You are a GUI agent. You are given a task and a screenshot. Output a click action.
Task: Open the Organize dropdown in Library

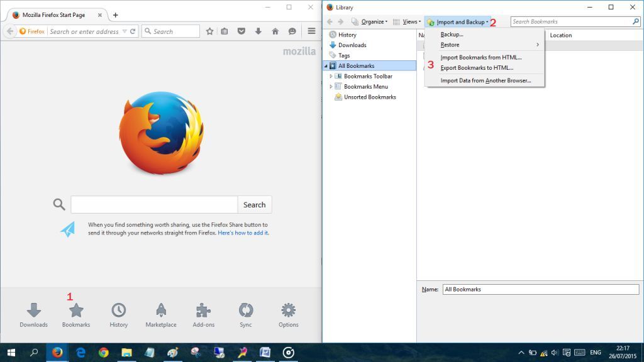point(370,22)
